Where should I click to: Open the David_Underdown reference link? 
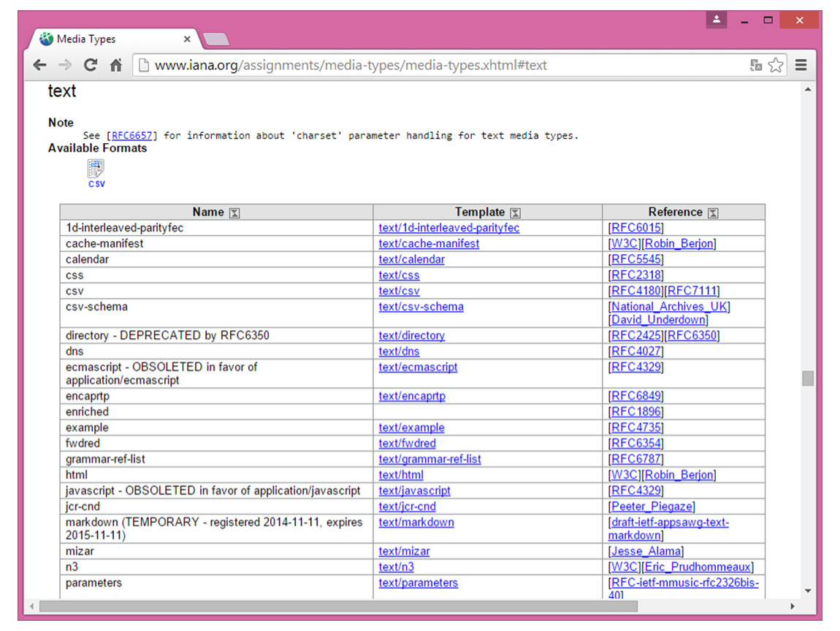pos(658,320)
